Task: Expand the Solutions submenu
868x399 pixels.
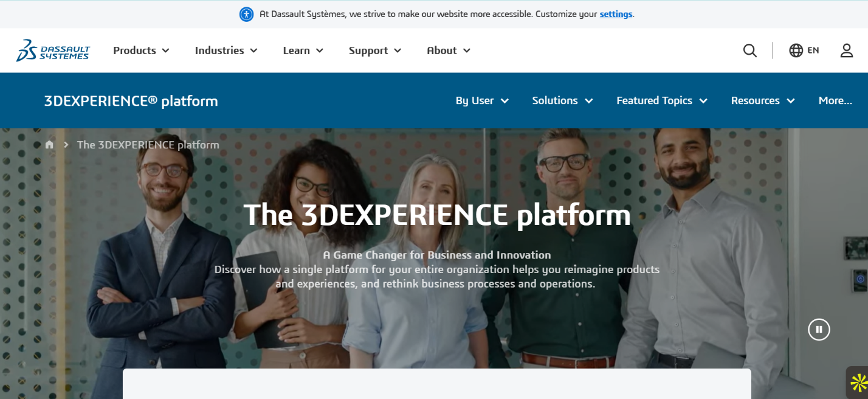Action: 562,100
